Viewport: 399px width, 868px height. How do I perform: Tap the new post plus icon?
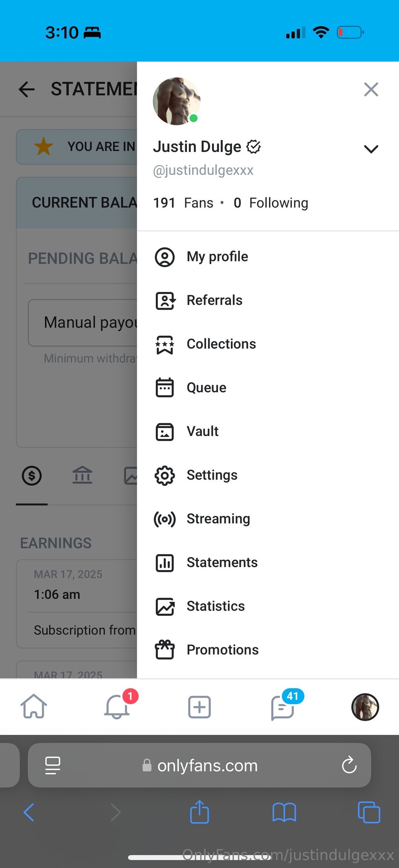199,707
